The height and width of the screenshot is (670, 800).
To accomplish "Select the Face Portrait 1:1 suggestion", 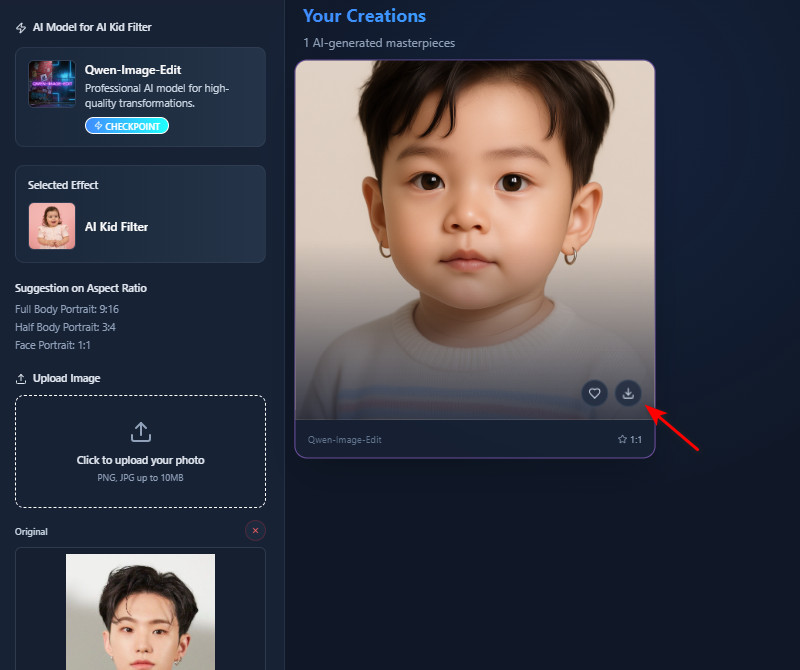I will tap(55, 345).
